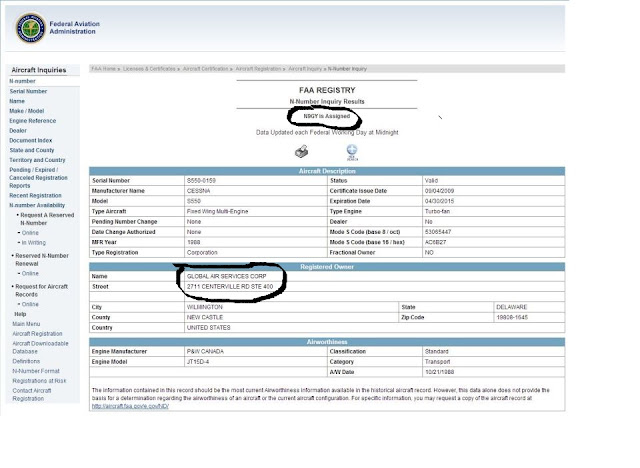Open the Main Menu link
Viewport: 640px width, 468px height.
coord(26,324)
